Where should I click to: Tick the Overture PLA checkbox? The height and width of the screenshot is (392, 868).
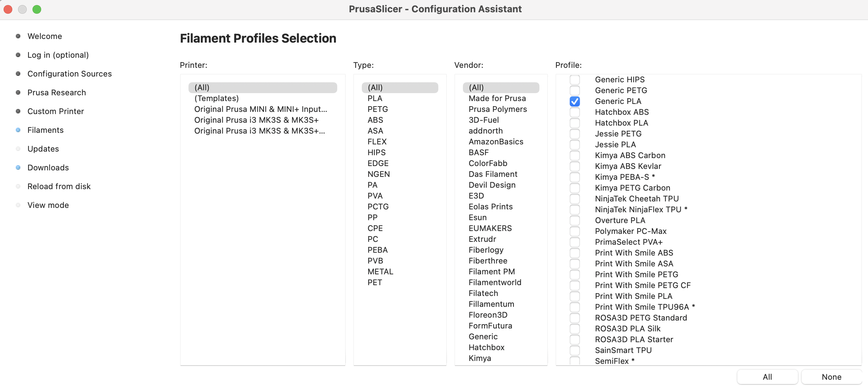point(574,221)
